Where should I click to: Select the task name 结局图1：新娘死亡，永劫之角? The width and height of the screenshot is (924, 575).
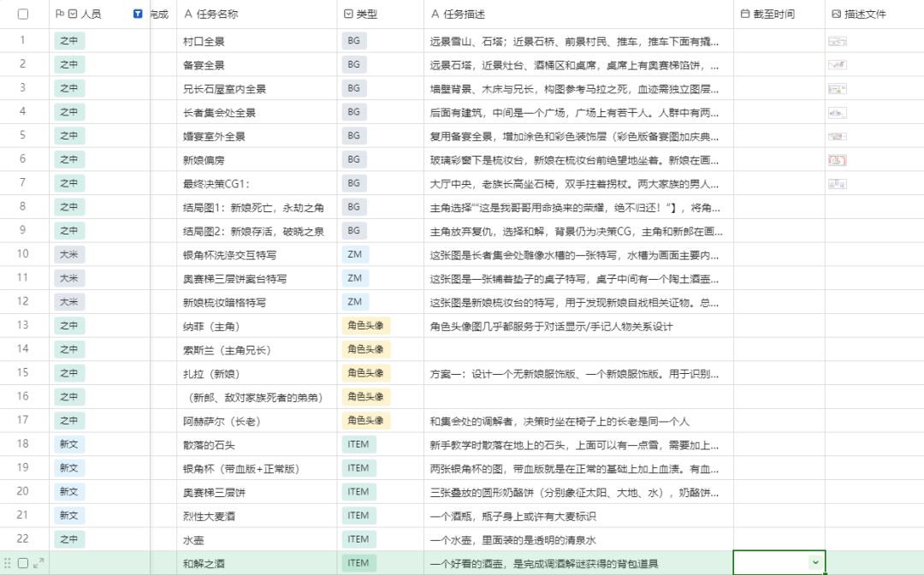(x=253, y=207)
